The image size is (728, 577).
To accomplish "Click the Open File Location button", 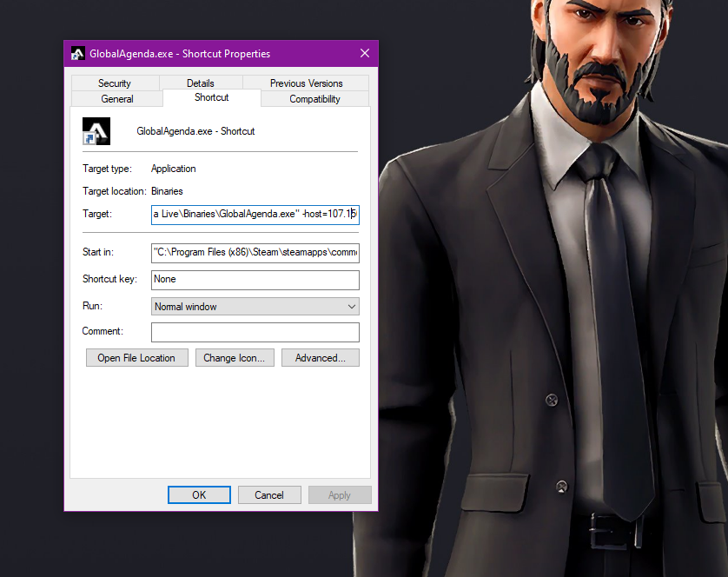I will click(x=137, y=358).
